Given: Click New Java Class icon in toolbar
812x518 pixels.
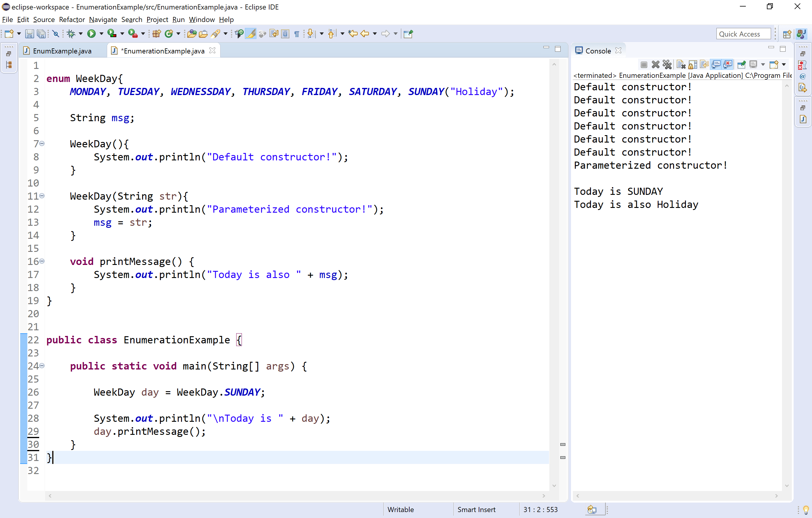Looking at the screenshot, I should click(x=169, y=34).
